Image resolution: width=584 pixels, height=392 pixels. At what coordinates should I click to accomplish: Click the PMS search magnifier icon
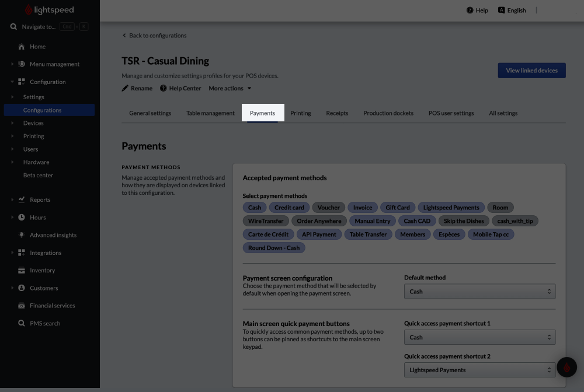point(22,323)
